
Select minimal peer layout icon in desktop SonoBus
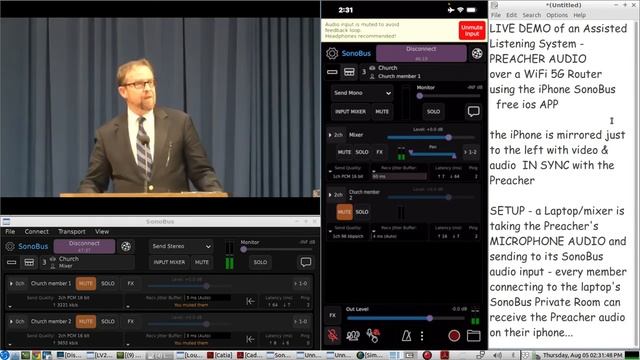[12, 262]
